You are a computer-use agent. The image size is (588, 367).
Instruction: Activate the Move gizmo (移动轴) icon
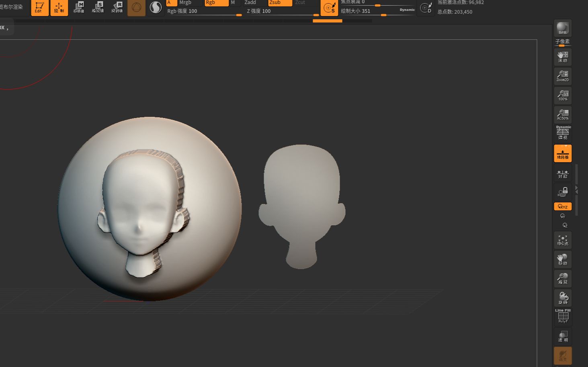click(79, 8)
